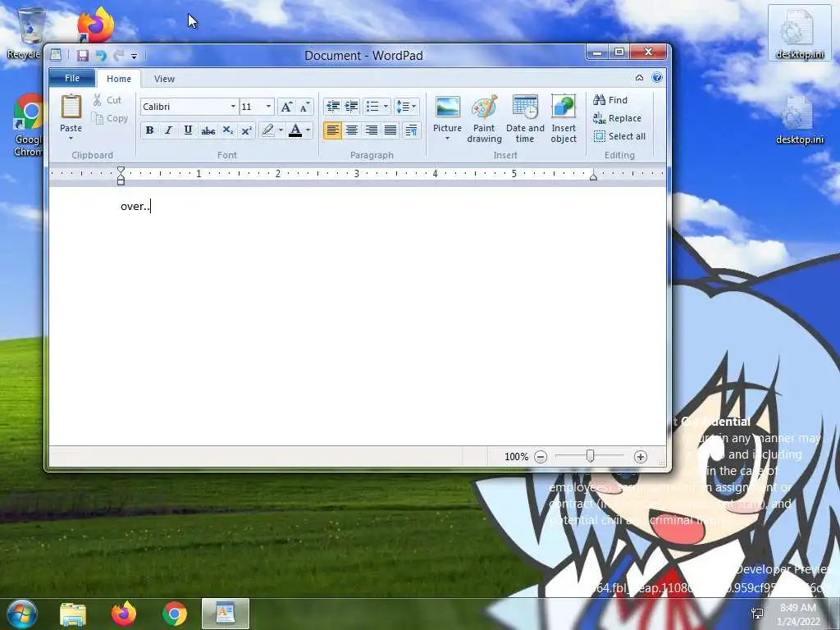Click the WordPad application icon in title bar
This screenshot has height=630, width=840.
pos(56,55)
